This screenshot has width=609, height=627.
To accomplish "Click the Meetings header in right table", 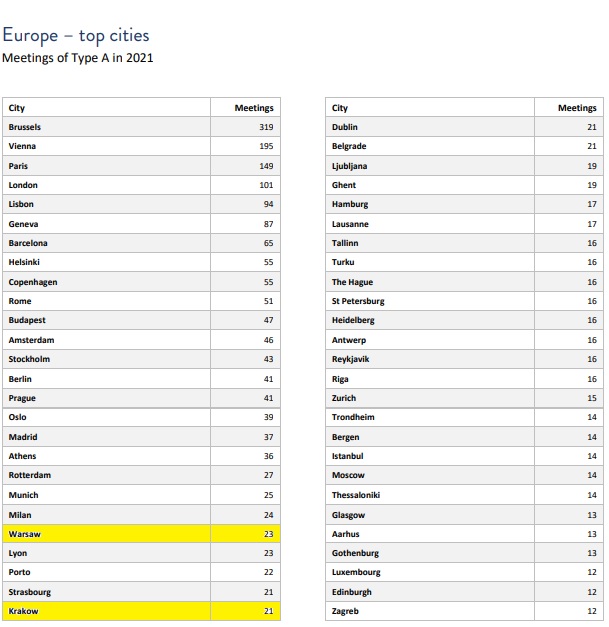I will pos(577,108).
